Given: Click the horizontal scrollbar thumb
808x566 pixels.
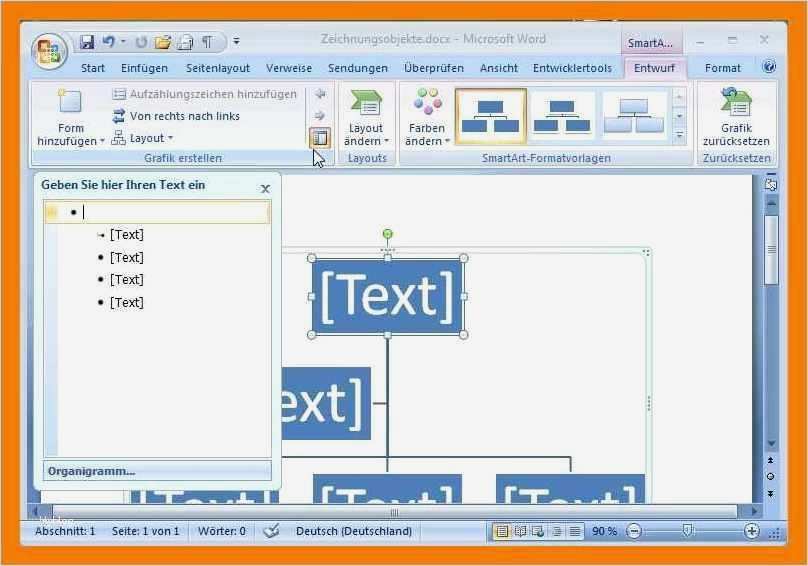Looking at the screenshot, I should 394,512.
